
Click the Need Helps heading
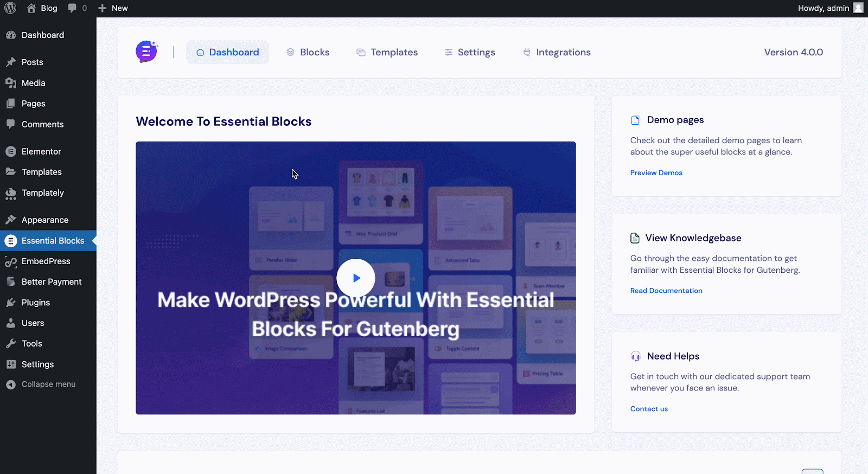pyautogui.click(x=673, y=356)
